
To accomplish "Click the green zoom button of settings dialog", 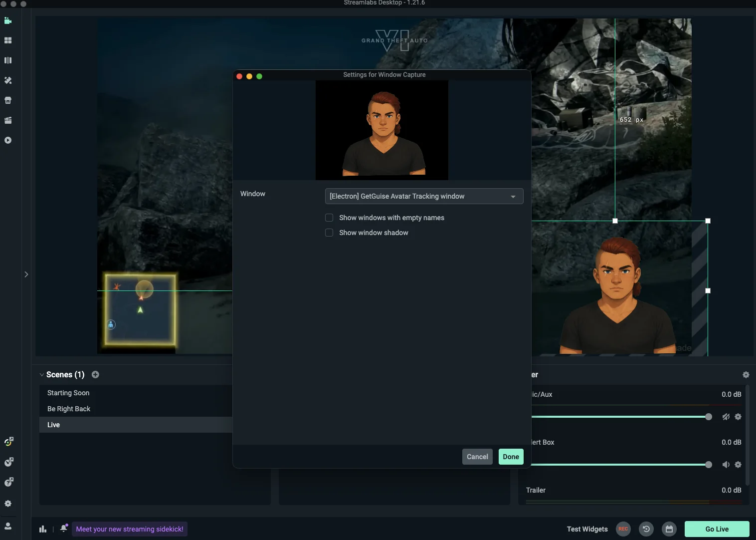I will pyautogui.click(x=259, y=76).
